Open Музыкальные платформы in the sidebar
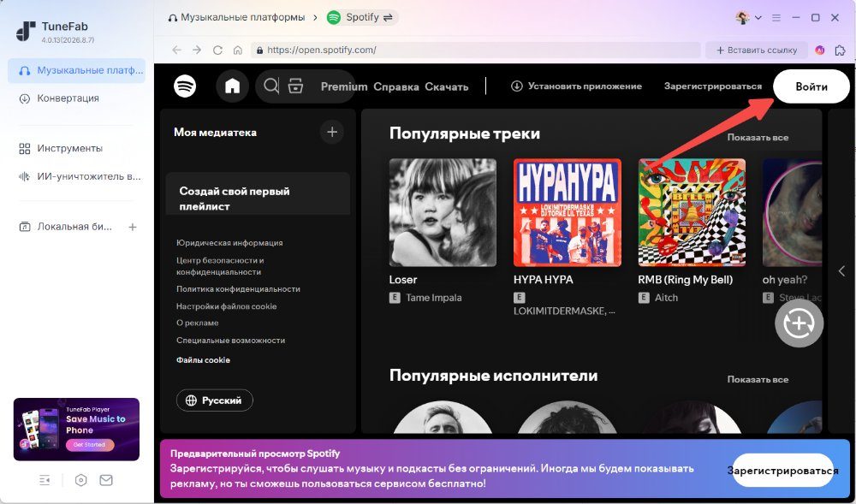856x504 pixels. coord(76,70)
